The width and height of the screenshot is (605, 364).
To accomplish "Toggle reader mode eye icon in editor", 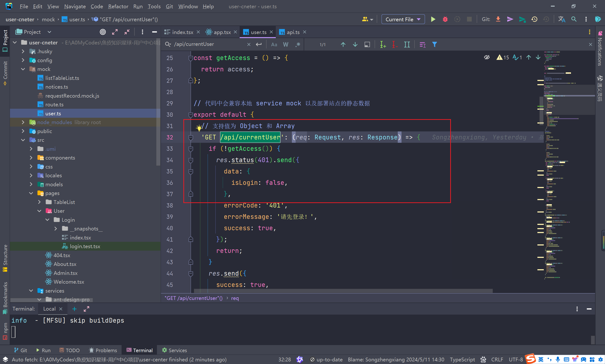I will [487, 57].
